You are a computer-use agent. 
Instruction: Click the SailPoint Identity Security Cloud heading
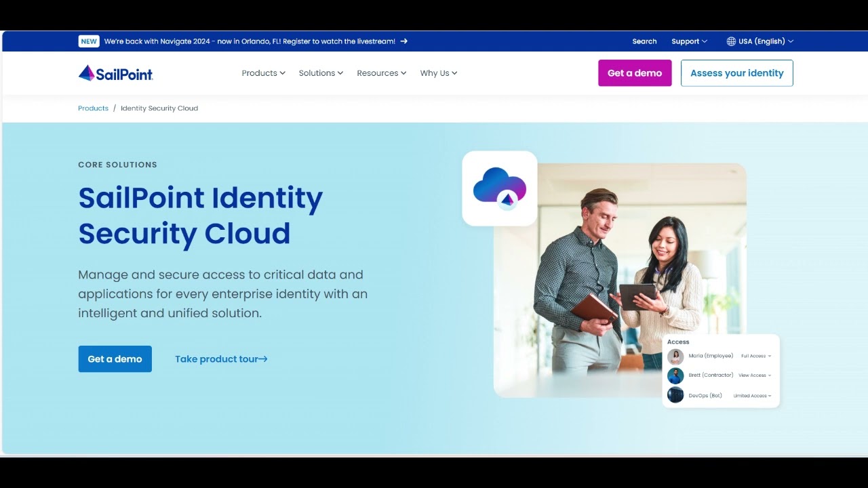[201, 216]
